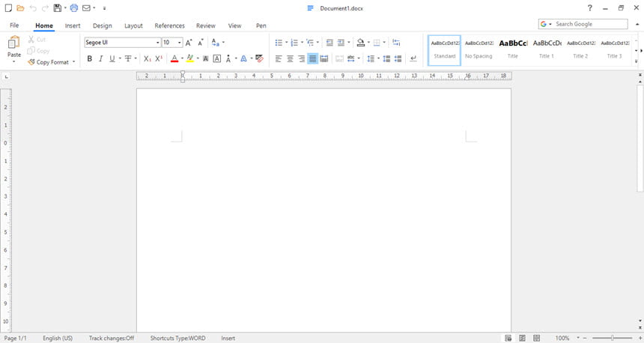Viewport: 644px width, 343px height.
Task: Center align text with the alignment icon
Action: (290, 58)
